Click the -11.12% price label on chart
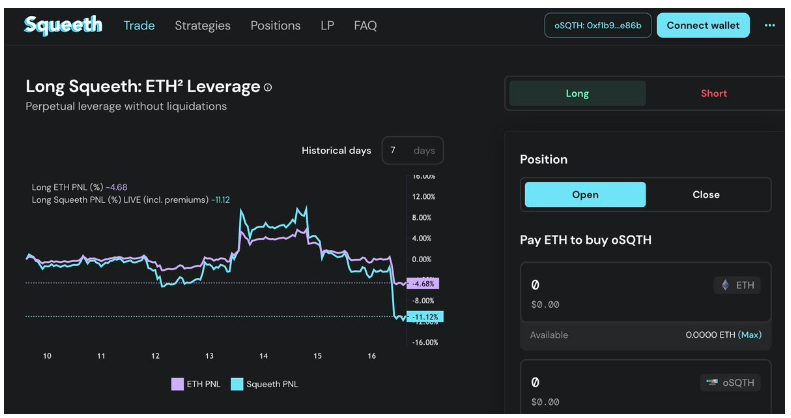Viewport: 791px width, 418px height. pos(425,317)
